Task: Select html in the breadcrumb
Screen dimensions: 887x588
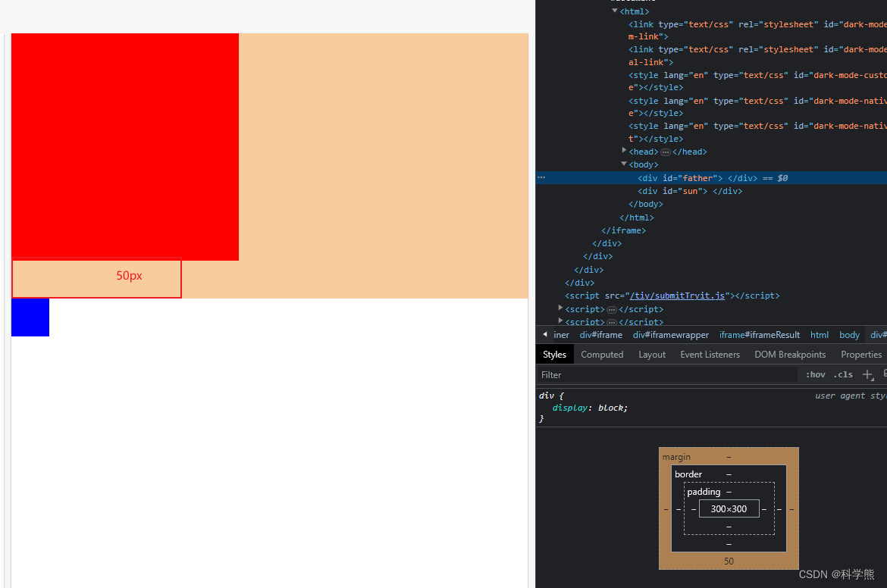Action: click(x=819, y=335)
